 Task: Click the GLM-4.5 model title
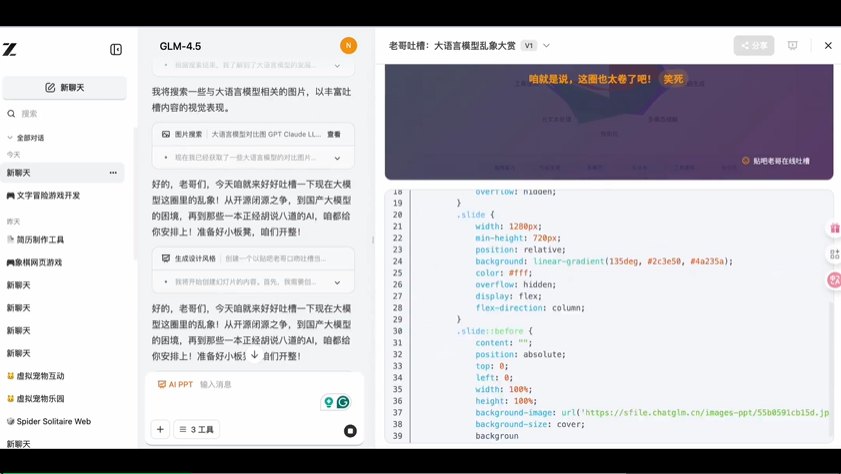point(180,46)
